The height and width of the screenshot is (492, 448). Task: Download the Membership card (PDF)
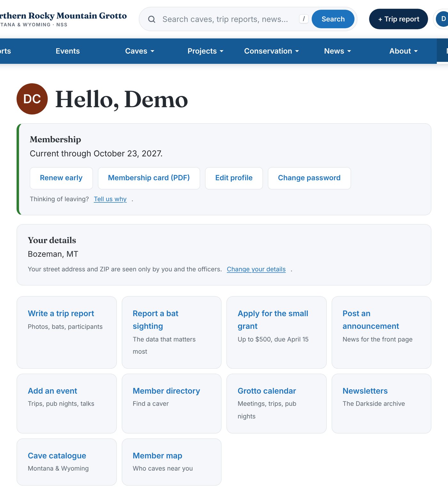[149, 178]
